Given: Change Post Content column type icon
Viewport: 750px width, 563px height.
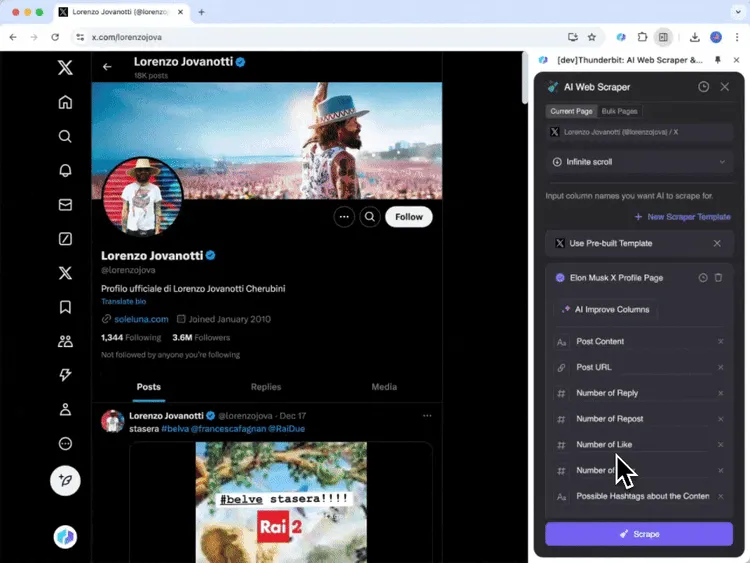Looking at the screenshot, I should point(562,342).
